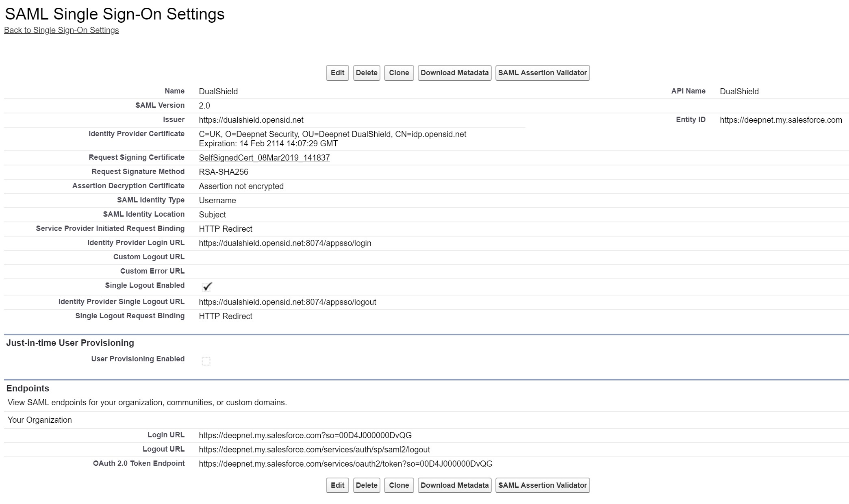Click the bottom Edit button
849x504 pixels.
(x=337, y=485)
